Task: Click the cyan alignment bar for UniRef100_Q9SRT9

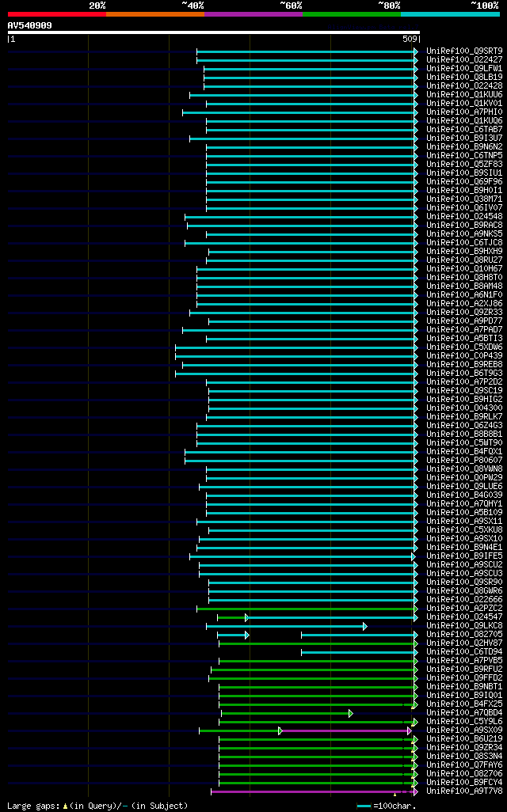Action: coord(307,51)
